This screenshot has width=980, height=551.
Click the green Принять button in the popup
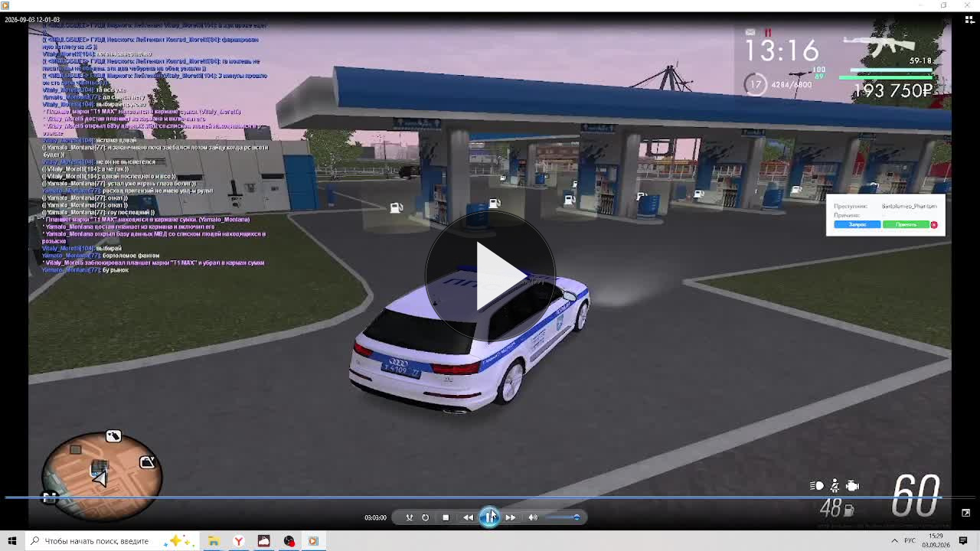pyautogui.click(x=906, y=224)
